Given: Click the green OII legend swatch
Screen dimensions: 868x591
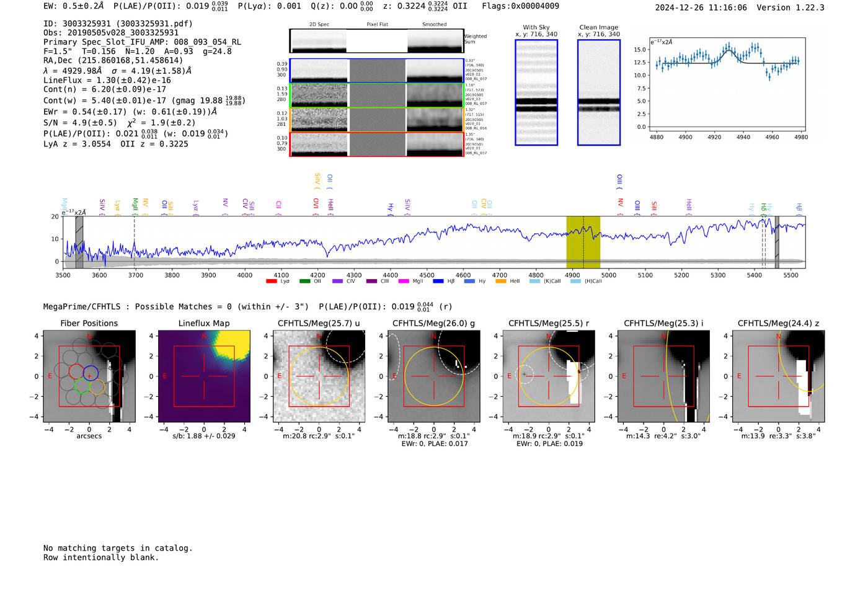Looking at the screenshot, I should 304,282.
